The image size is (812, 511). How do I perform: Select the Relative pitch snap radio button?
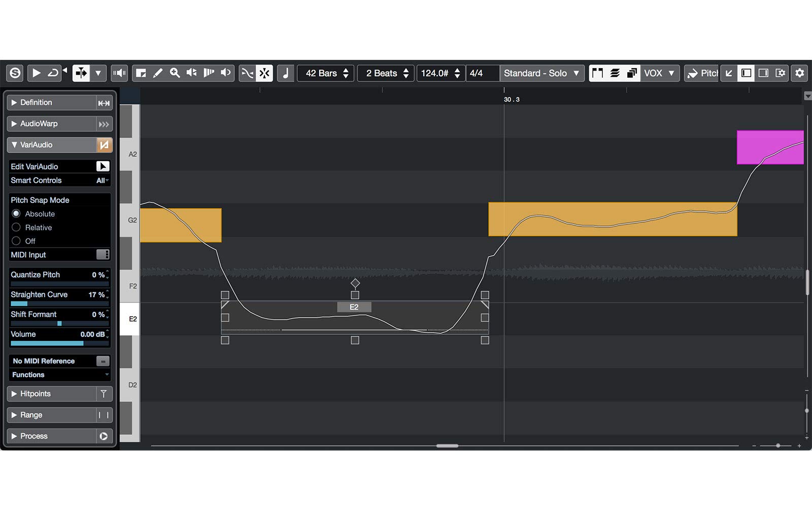tap(17, 227)
